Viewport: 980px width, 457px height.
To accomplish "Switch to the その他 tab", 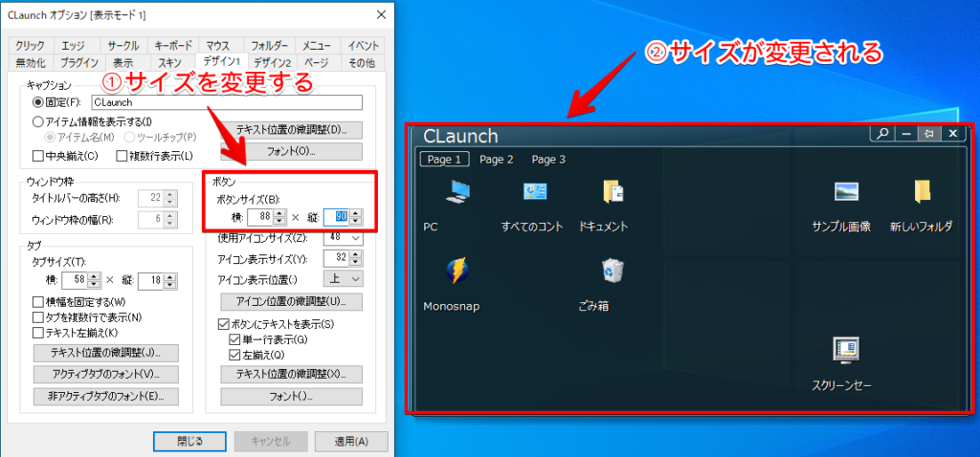I will click(x=362, y=62).
